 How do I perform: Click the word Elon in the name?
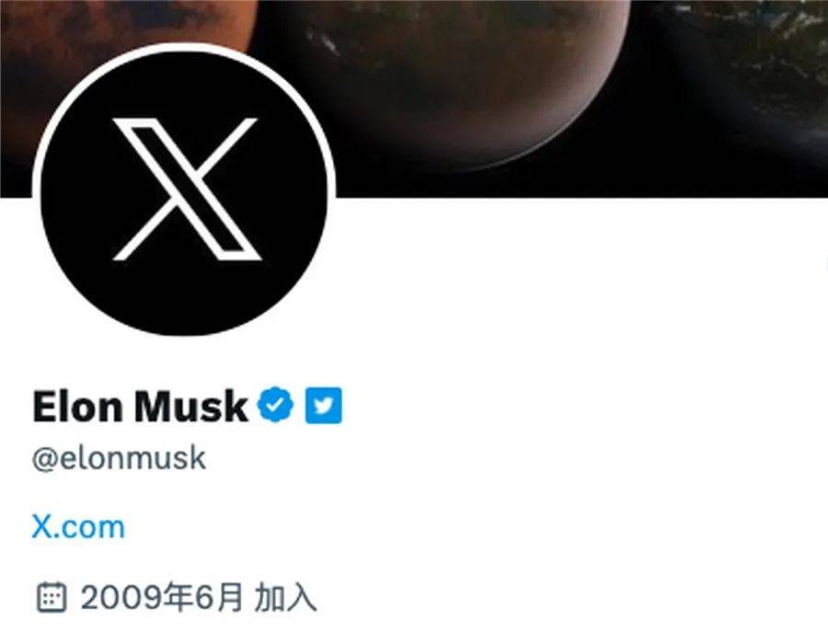tap(77, 406)
